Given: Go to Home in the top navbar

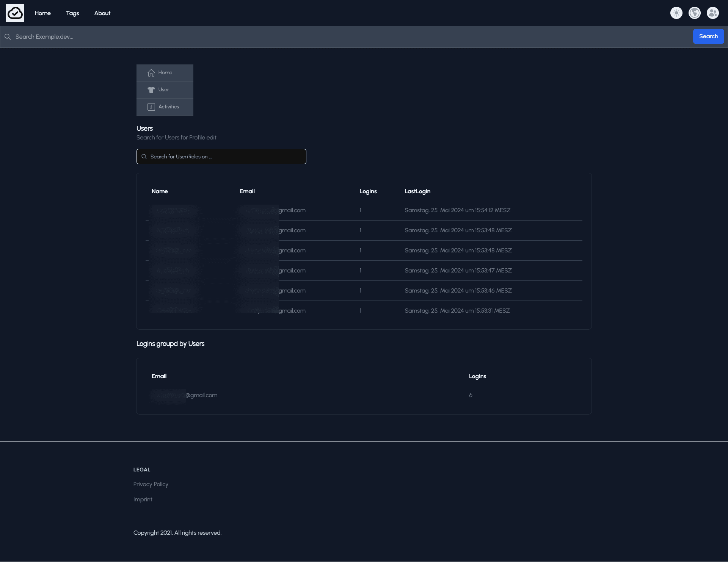Looking at the screenshot, I should point(42,13).
